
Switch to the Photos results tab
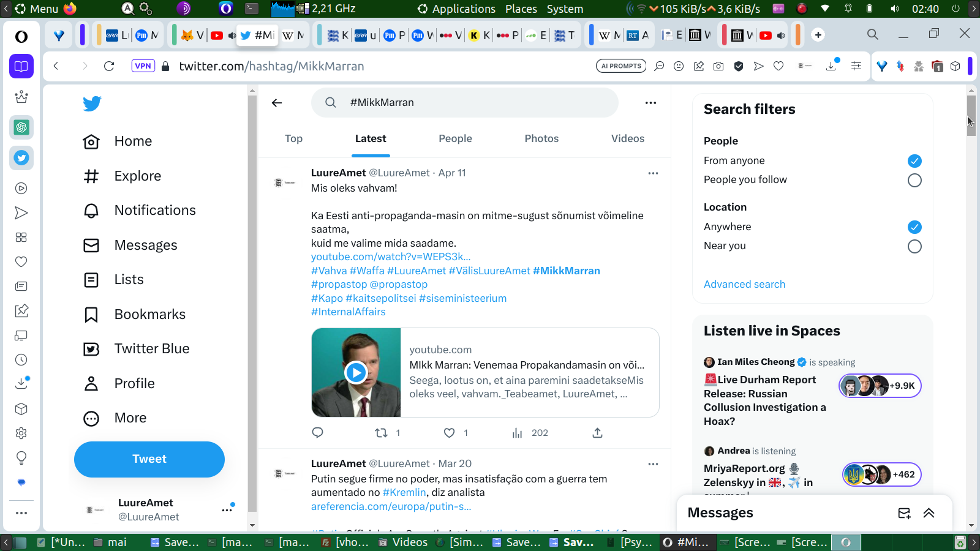pos(541,139)
